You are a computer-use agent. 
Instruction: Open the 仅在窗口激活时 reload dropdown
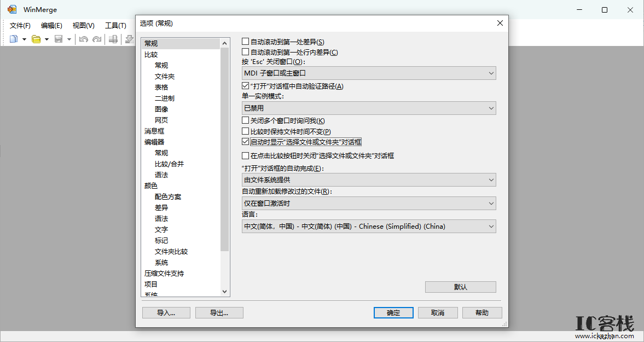[x=369, y=203]
